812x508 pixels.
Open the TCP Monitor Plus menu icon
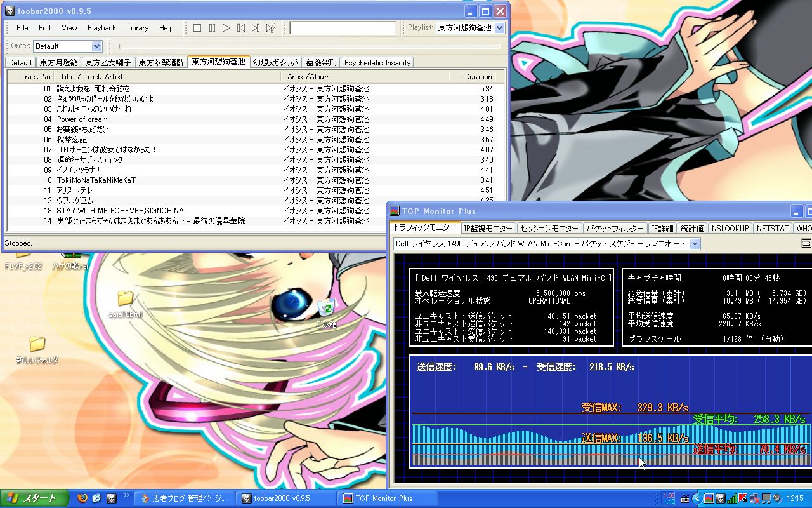click(806, 243)
